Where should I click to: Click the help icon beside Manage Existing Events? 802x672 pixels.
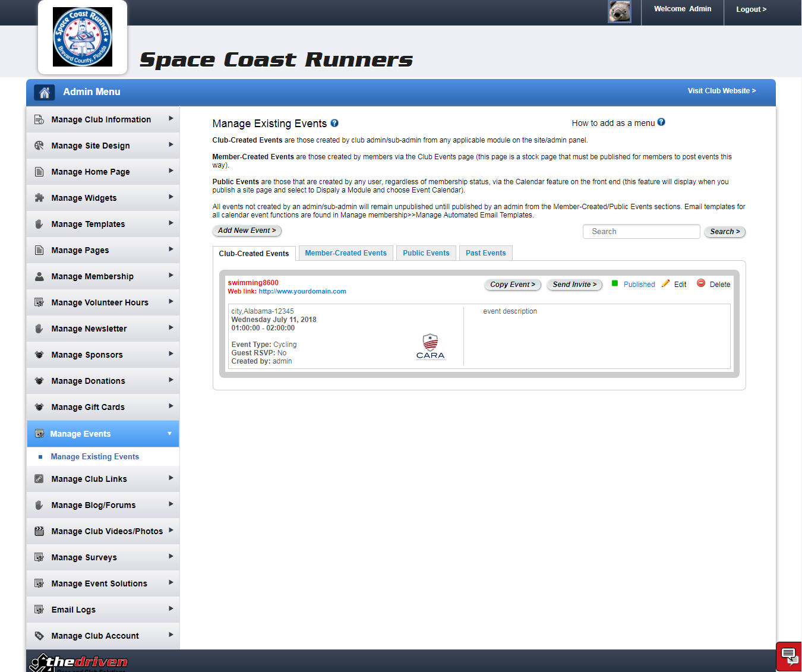point(334,123)
